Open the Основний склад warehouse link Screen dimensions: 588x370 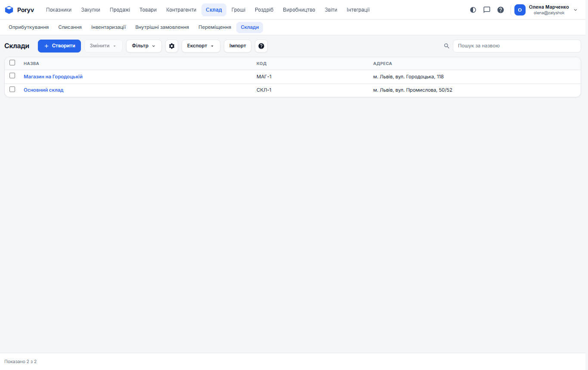point(43,90)
